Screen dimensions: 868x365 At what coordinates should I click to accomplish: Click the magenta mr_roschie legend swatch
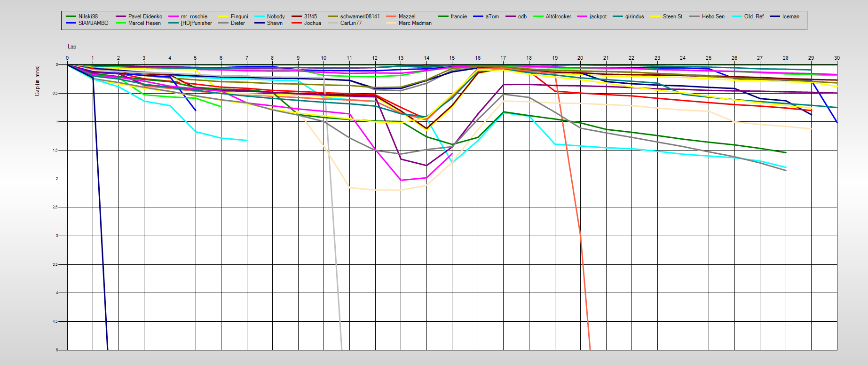point(174,16)
